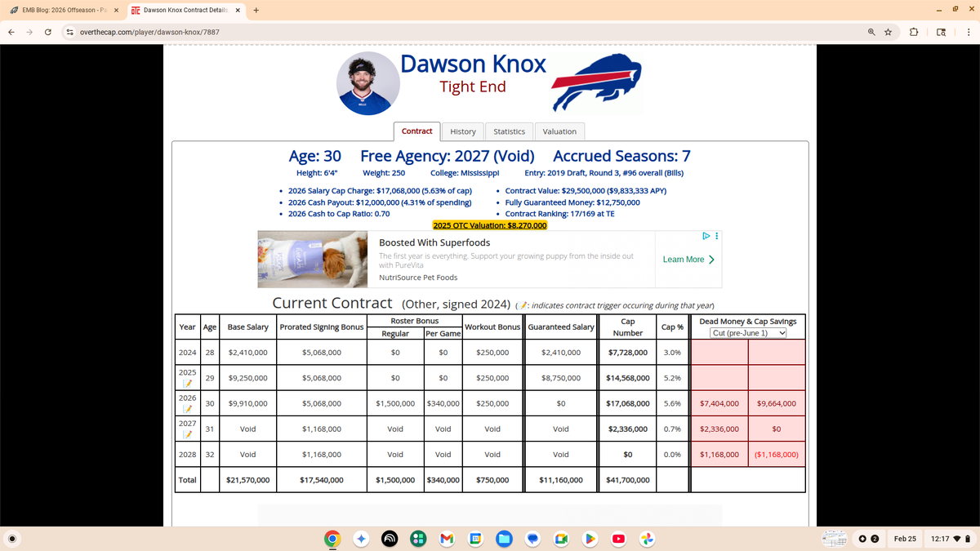Launch Gmail from the shelf
Screen dimensions: 980x551
[x=447, y=539]
